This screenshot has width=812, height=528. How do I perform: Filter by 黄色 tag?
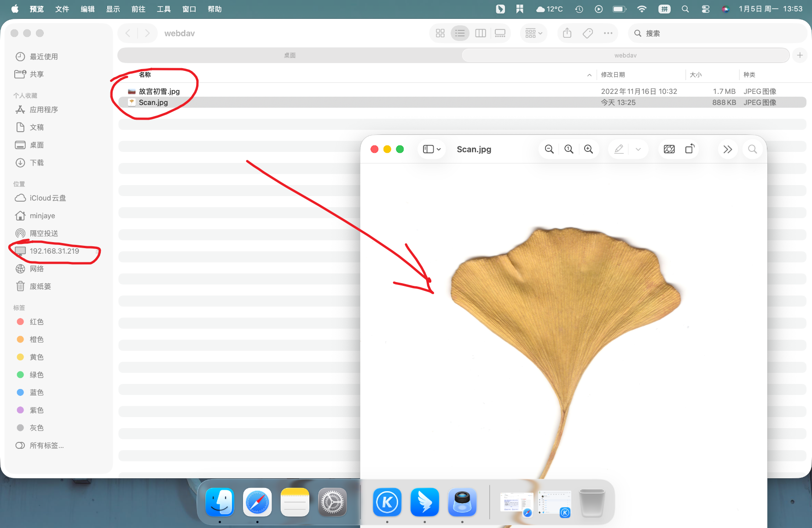(x=30, y=357)
